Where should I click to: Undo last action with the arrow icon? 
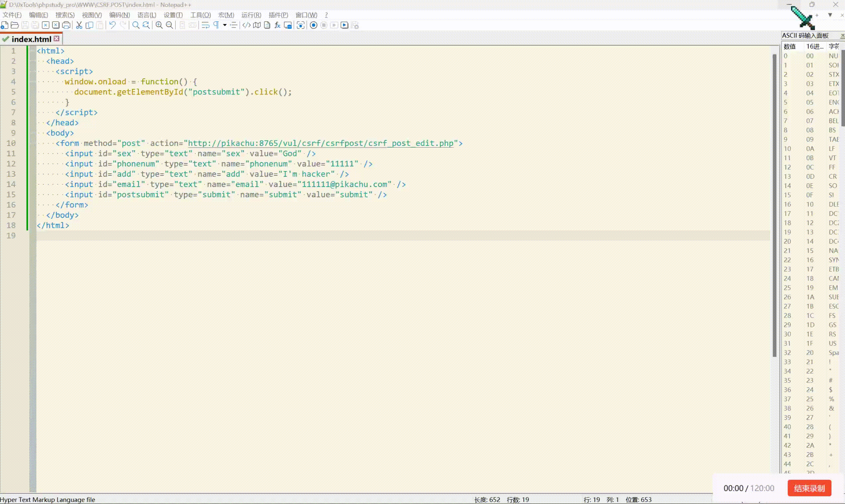[x=112, y=25]
